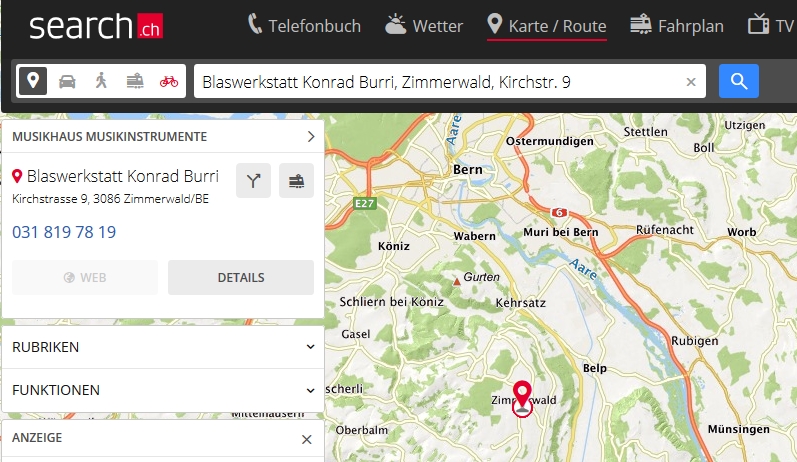
Task: Click the Ostermundigen label on the map
Action: pyautogui.click(x=549, y=141)
